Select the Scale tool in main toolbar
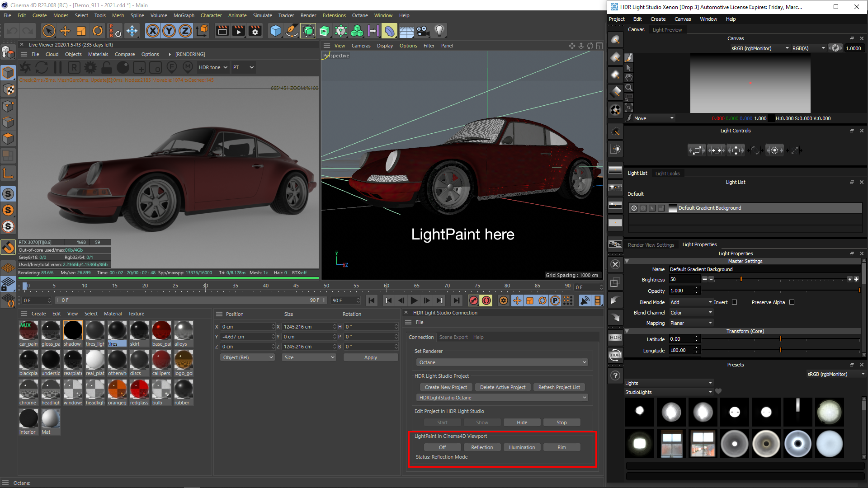 click(81, 31)
